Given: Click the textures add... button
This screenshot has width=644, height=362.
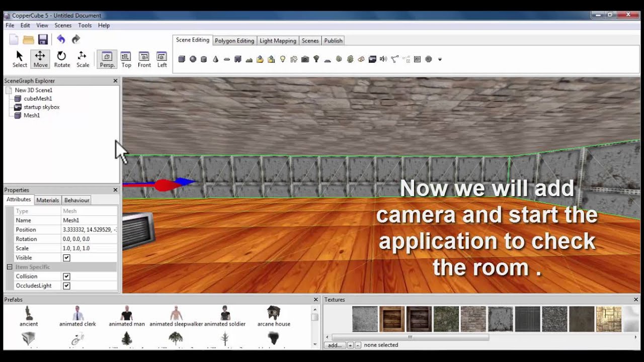Looking at the screenshot, I should click(335, 345).
